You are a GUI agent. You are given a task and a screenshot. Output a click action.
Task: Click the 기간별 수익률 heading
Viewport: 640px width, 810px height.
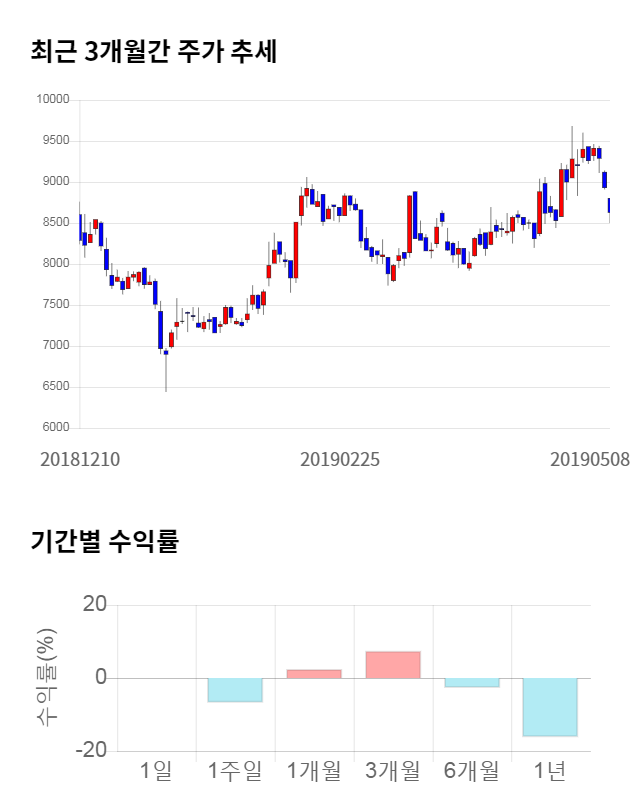pos(104,542)
